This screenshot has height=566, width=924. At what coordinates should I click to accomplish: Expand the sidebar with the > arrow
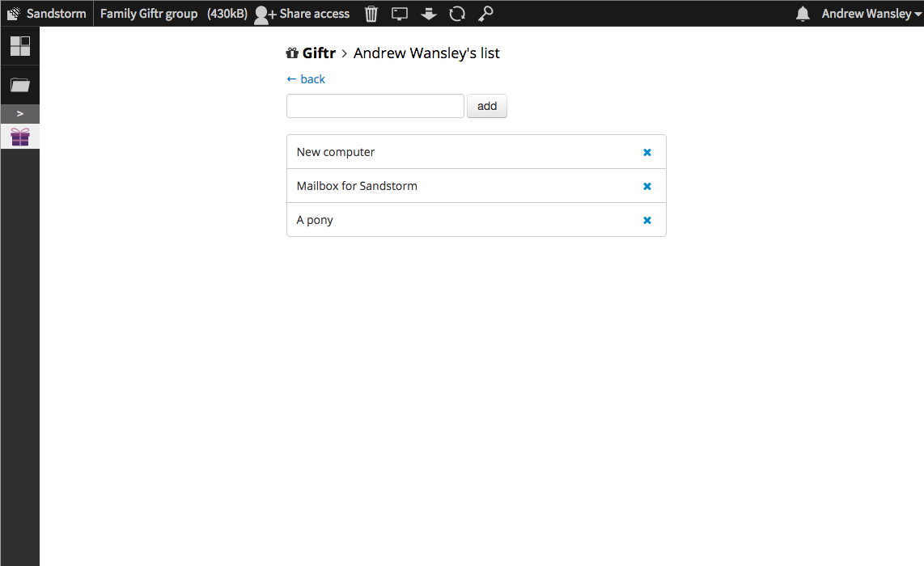20,114
